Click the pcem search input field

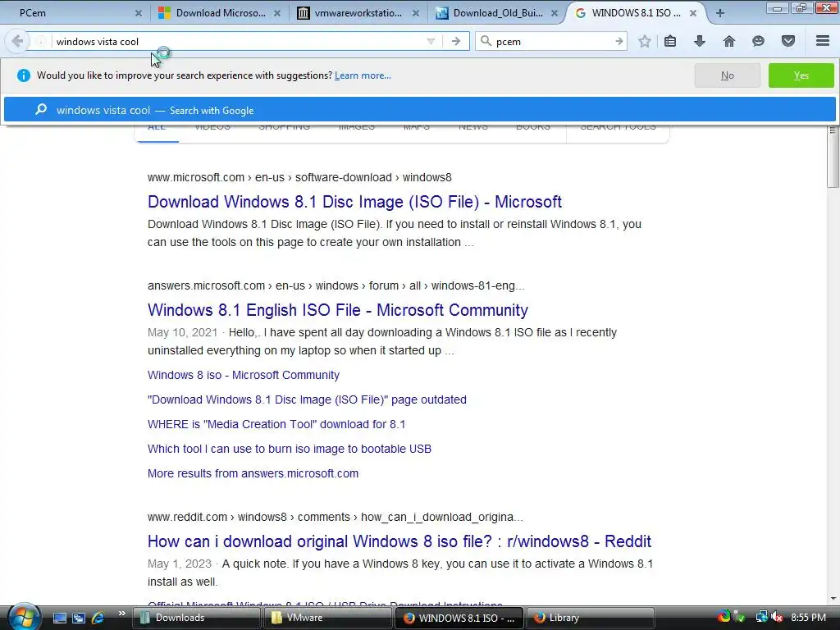click(x=552, y=41)
